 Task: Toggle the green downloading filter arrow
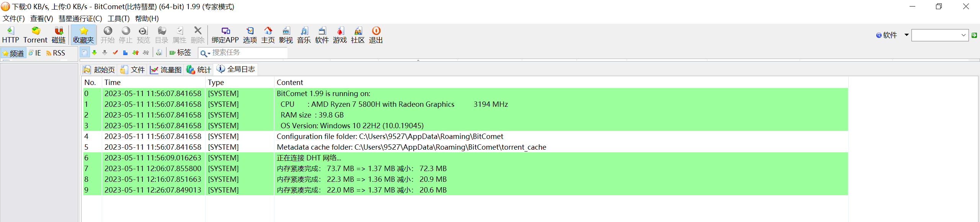[95, 53]
